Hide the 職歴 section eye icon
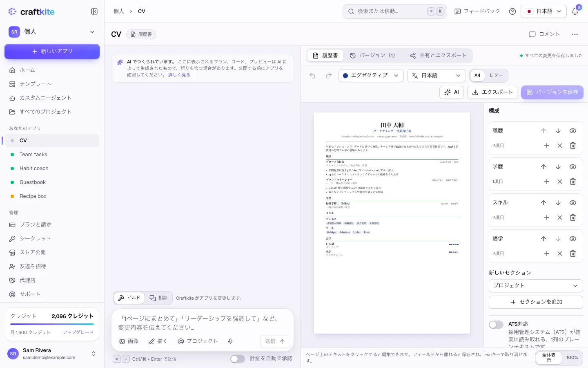The width and height of the screenshot is (588, 368). [573, 131]
